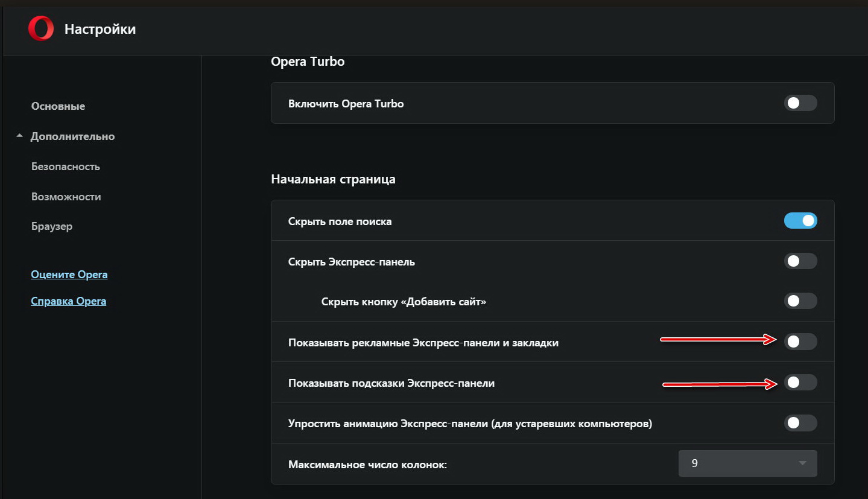Enable 'Показывать подсказки Экспресс-панели' switch

(x=800, y=382)
